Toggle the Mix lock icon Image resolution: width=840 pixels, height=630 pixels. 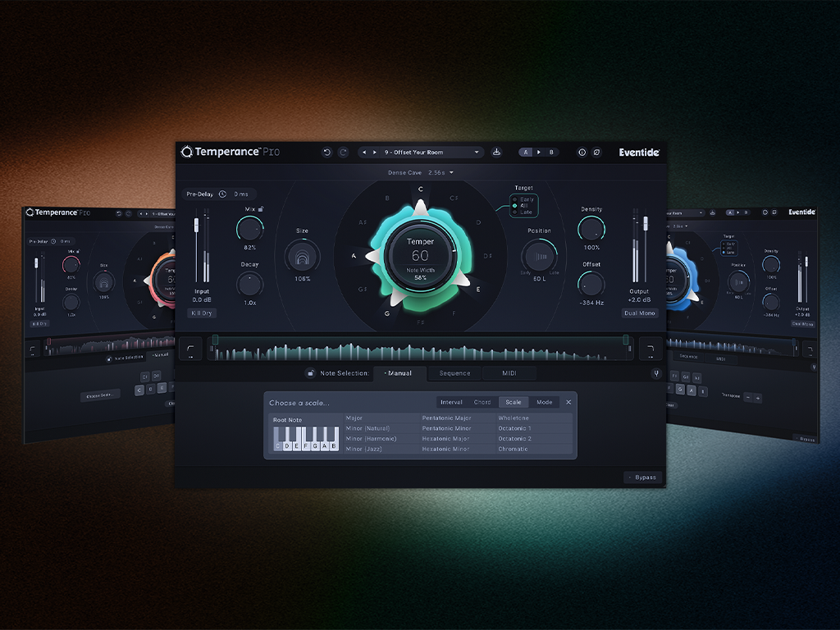pyautogui.click(x=261, y=209)
